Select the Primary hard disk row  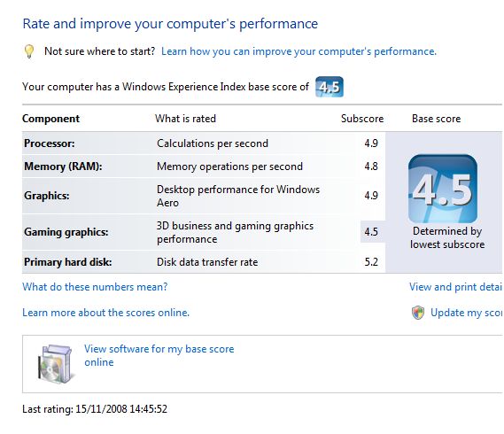(x=204, y=262)
